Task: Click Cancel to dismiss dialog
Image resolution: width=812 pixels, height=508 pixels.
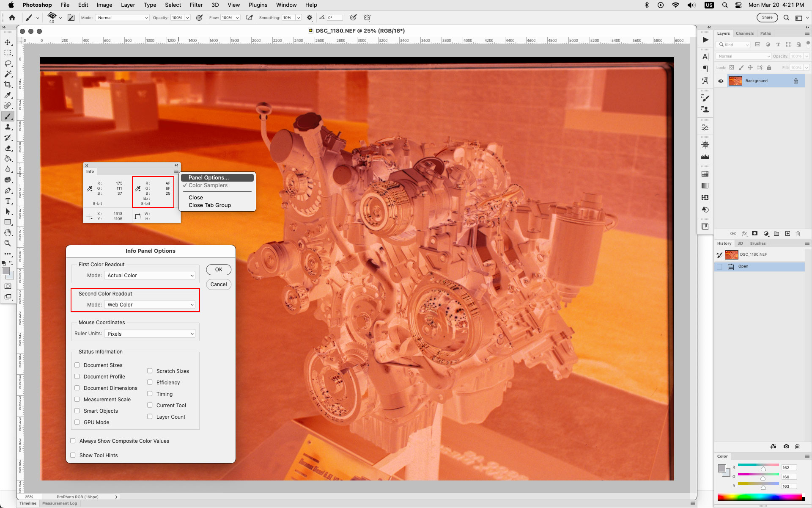Action: (219, 284)
